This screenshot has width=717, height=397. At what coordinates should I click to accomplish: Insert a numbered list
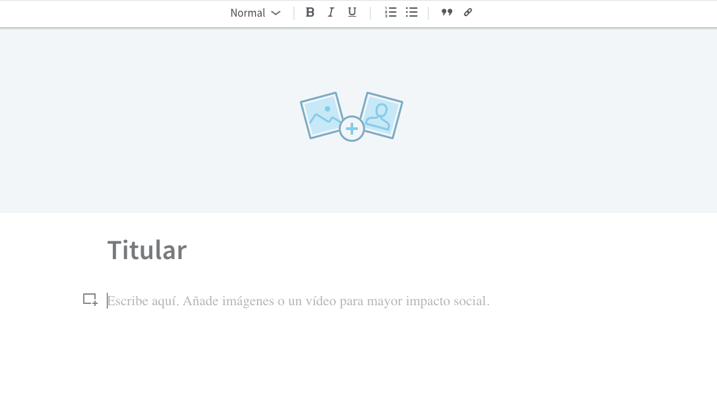(391, 12)
